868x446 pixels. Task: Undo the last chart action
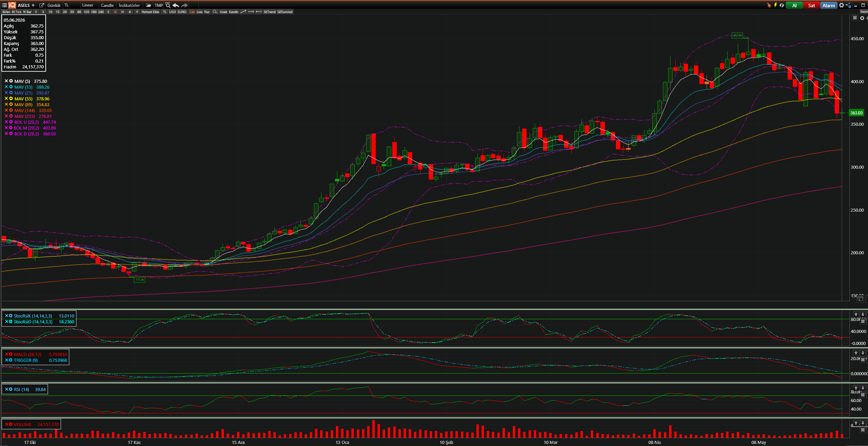[x=176, y=5]
